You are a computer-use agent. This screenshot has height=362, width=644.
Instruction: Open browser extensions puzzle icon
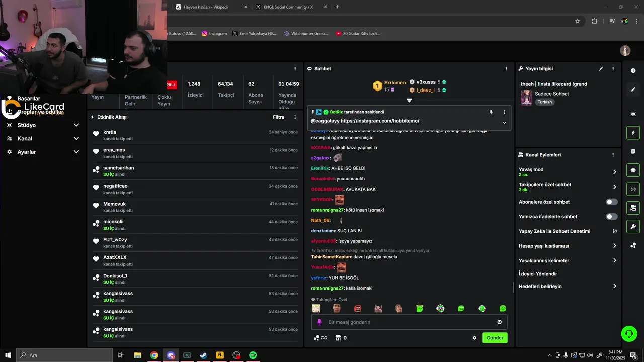coord(594,21)
